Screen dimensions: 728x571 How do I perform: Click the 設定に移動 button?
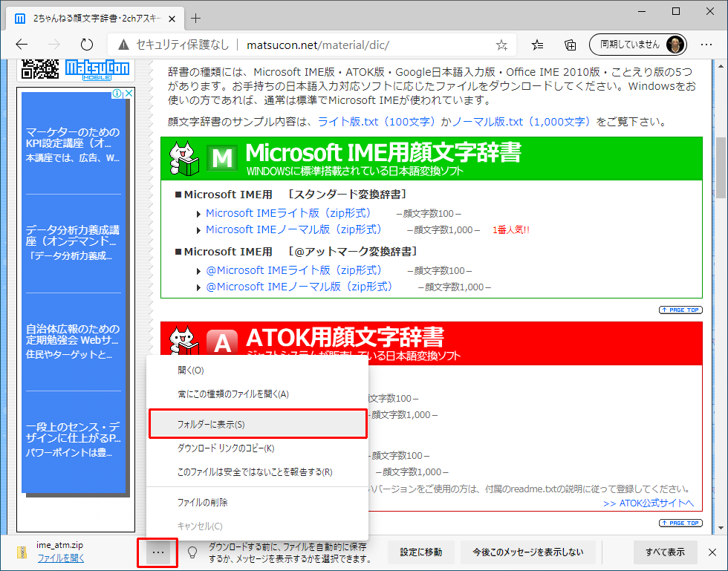[421, 552]
